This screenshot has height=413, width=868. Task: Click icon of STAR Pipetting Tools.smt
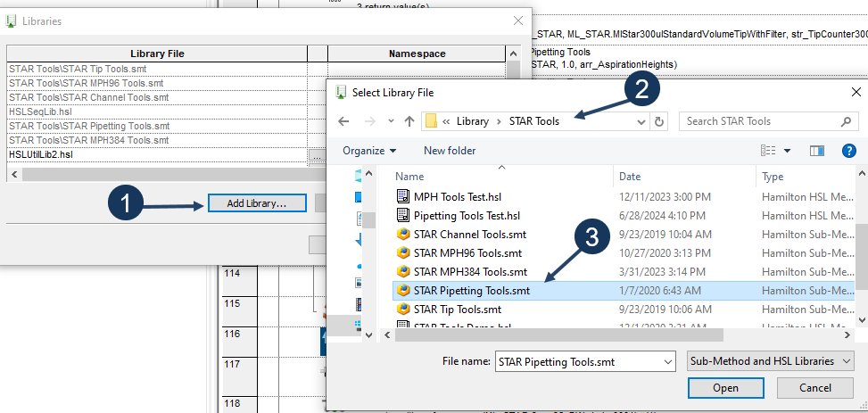(x=403, y=290)
